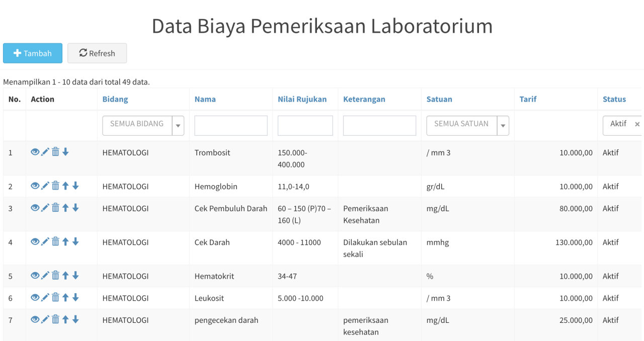Click Tambah to add new data
644x341 pixels.
click(33, 53)
